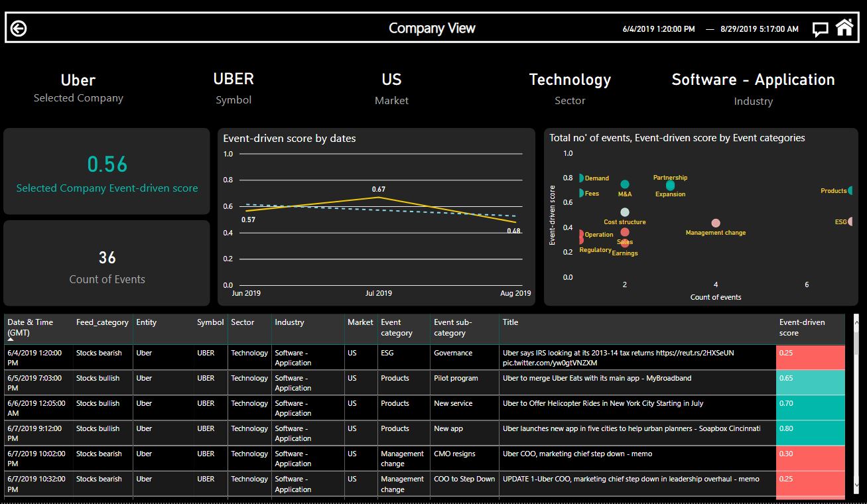Viewport: 867px width, 504px height.
Task: Click the 0.80 score cell
Action: coord(811,433)
